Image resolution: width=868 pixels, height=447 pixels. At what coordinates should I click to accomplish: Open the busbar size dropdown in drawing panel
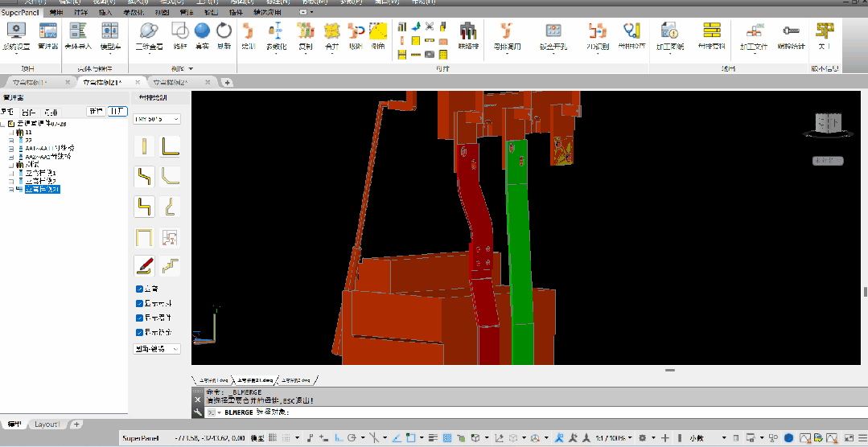(x=157, y=119)
